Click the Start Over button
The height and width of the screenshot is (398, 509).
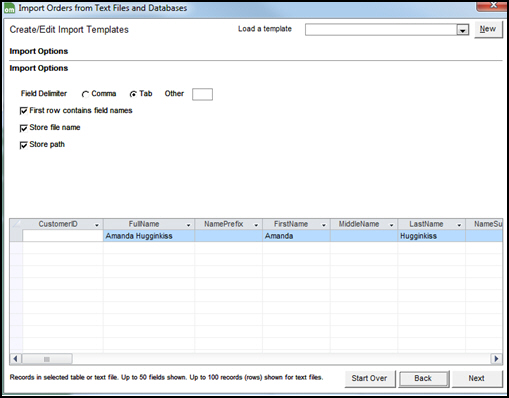point(370,379)
